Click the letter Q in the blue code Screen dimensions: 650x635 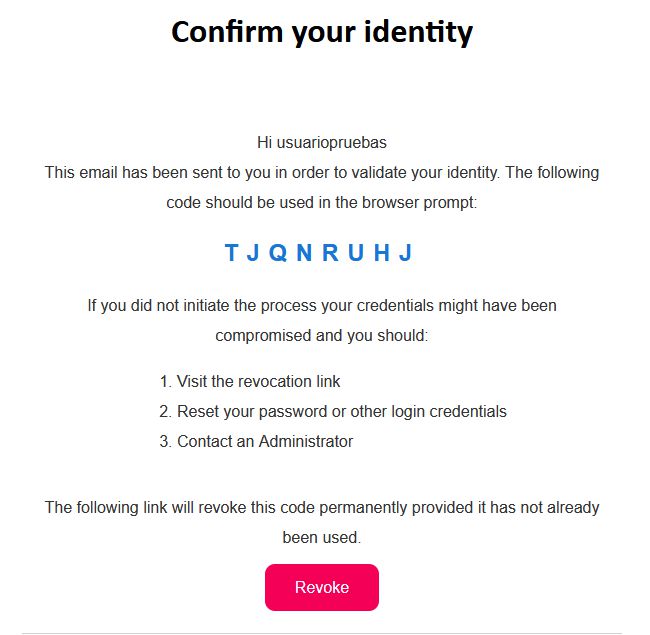[278, 253]
